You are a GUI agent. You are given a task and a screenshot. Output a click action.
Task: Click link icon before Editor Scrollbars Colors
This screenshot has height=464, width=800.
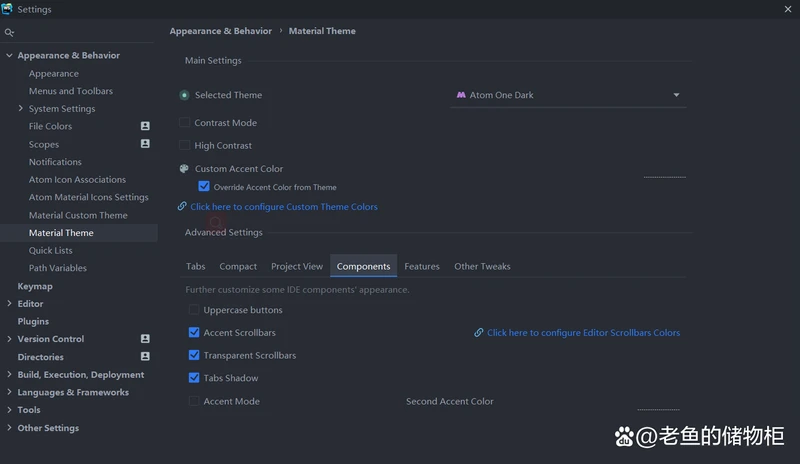click(x=479, y=332)
